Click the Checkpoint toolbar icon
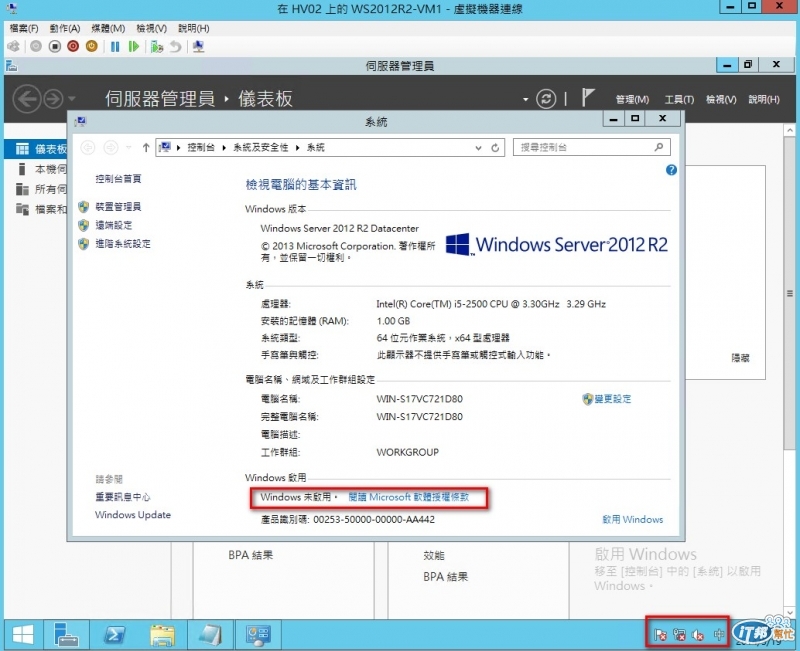Screen dimensions: 800x651 click(x=157, y=46)
